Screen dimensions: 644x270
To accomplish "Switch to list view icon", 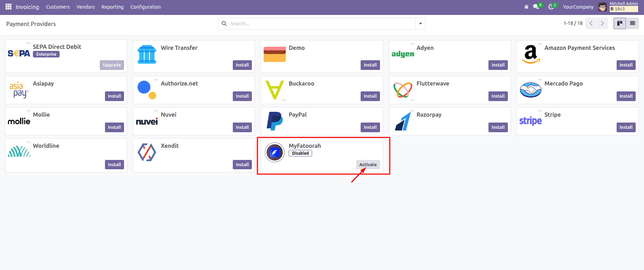I will tap(633, 23).
